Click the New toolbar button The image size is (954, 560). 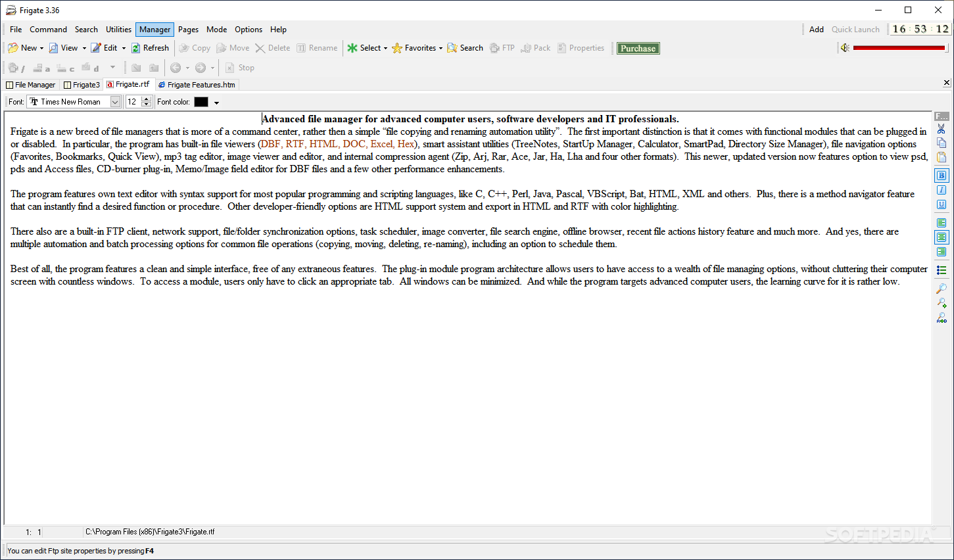point(22,48)
